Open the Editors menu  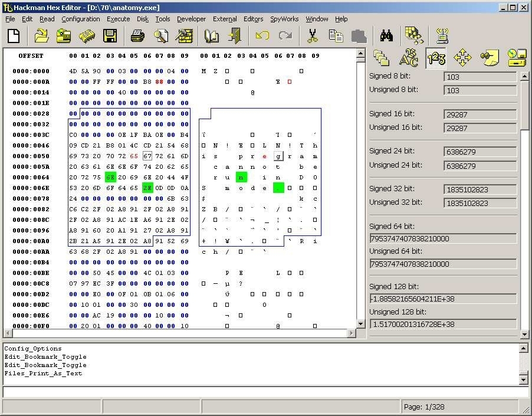(x=253, y=19)
